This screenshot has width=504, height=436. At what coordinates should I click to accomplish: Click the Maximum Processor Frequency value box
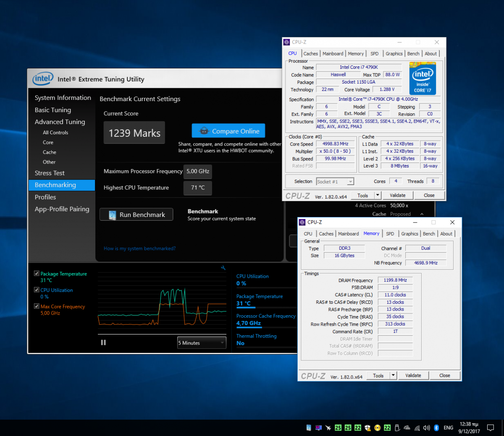198,171
